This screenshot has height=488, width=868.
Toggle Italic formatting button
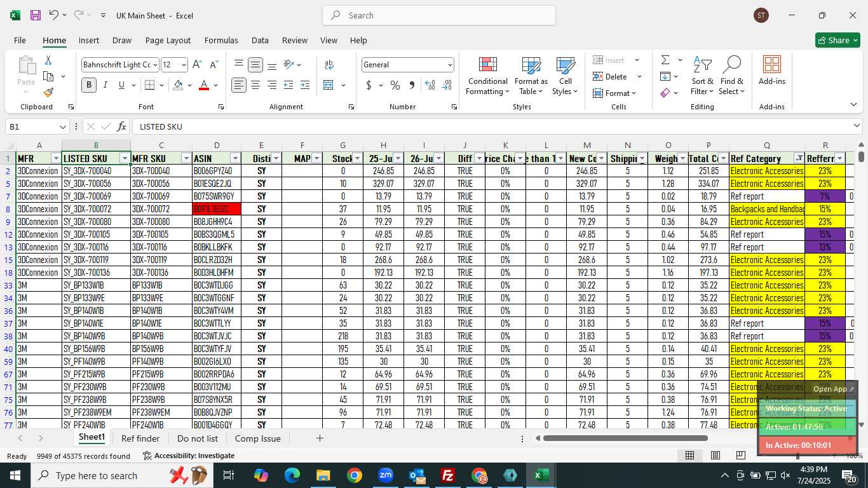[105, 85]
